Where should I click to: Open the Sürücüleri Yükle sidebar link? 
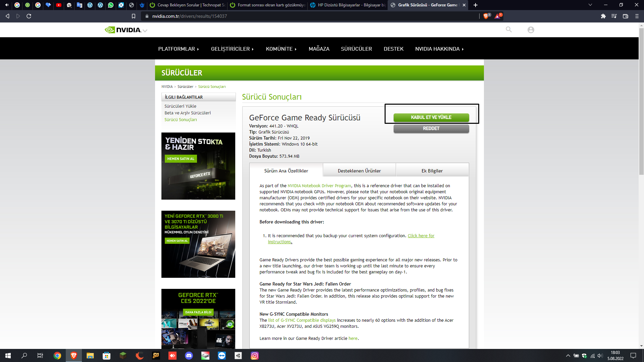coord(180,106)
